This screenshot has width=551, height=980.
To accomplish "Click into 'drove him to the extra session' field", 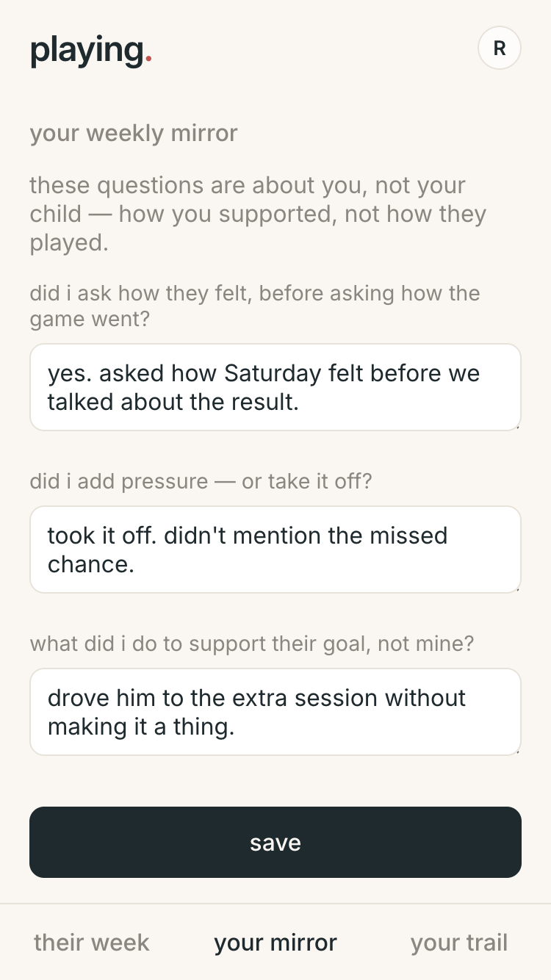I will point(275,712).
